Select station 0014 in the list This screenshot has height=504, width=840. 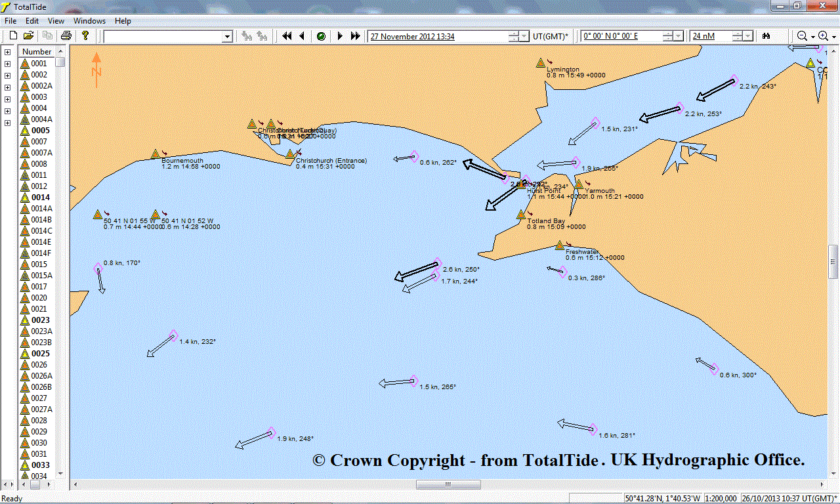pos(40,198)
